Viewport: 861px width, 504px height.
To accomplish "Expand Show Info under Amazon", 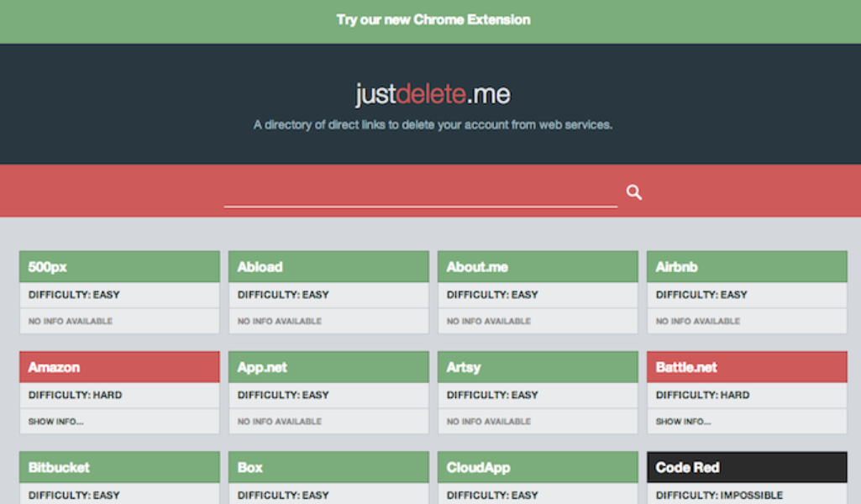I will pos(56,422).
